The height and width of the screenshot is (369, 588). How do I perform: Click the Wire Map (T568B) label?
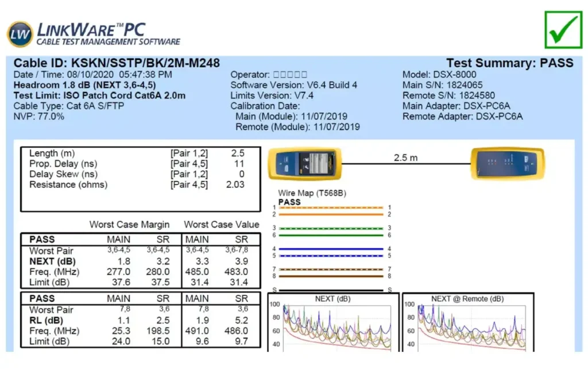[x=312, y=193]
